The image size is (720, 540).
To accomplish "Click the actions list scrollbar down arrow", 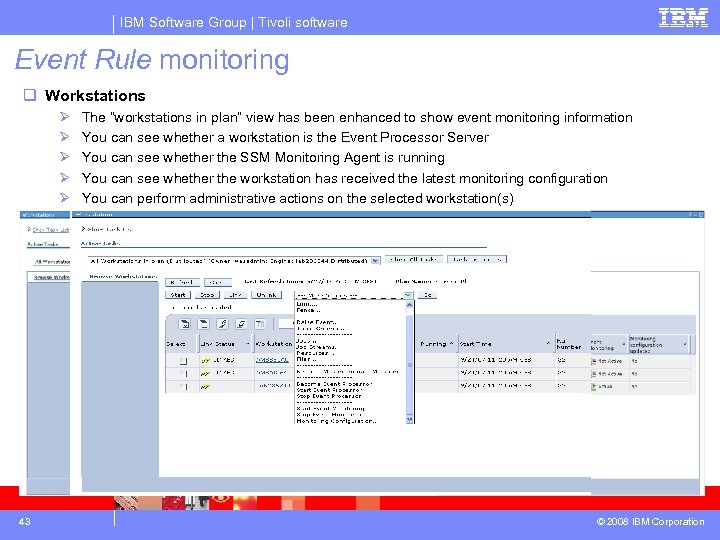I will (x=410, y=419).
